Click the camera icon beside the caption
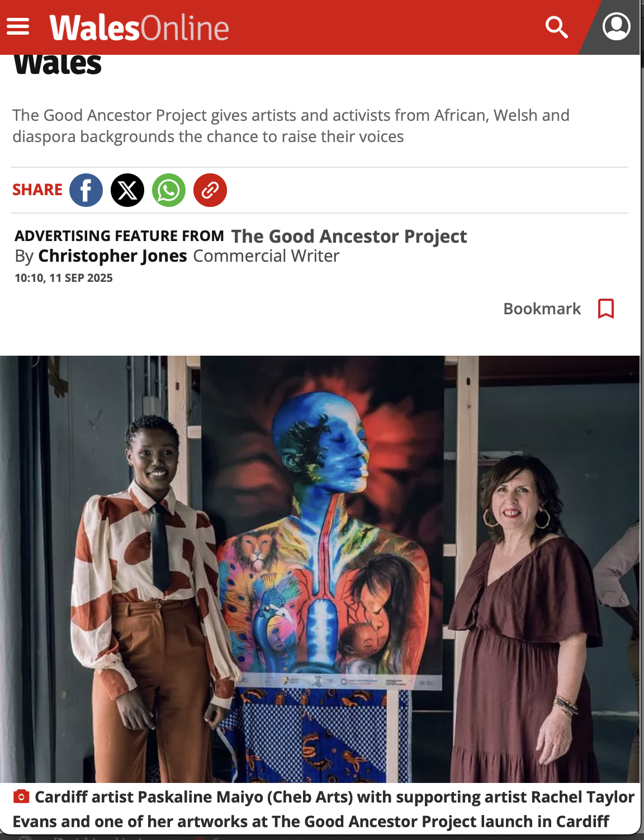This screenshot has width=644, height=840. coord(21,796)
